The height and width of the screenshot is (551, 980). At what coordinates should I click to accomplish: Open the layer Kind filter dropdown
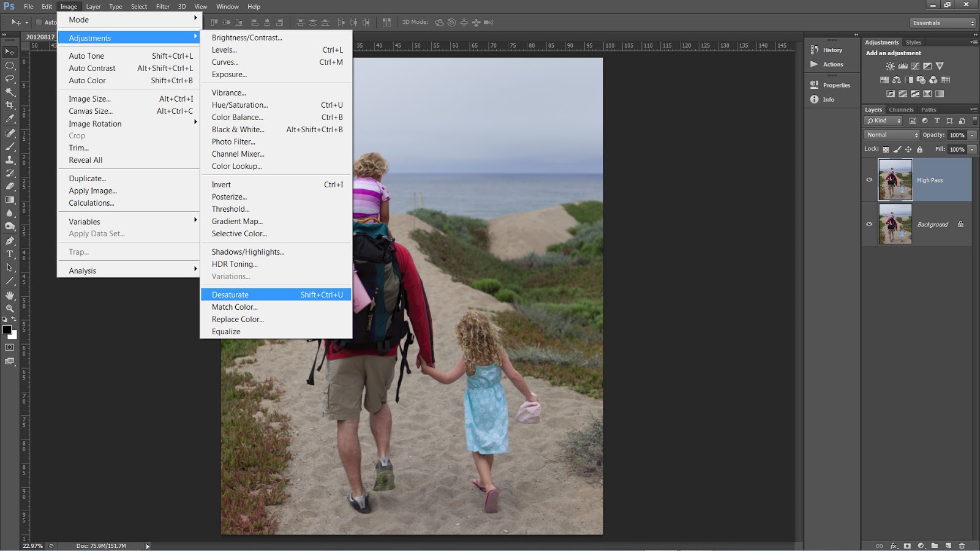point(884,121)
